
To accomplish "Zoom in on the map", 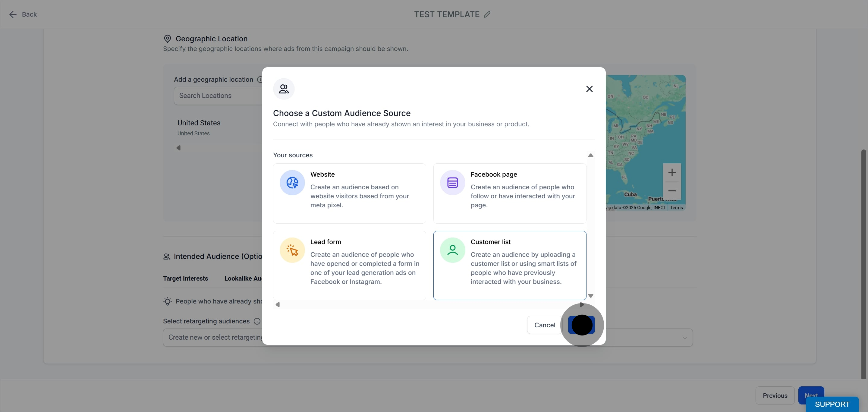I will click(672, 172).
